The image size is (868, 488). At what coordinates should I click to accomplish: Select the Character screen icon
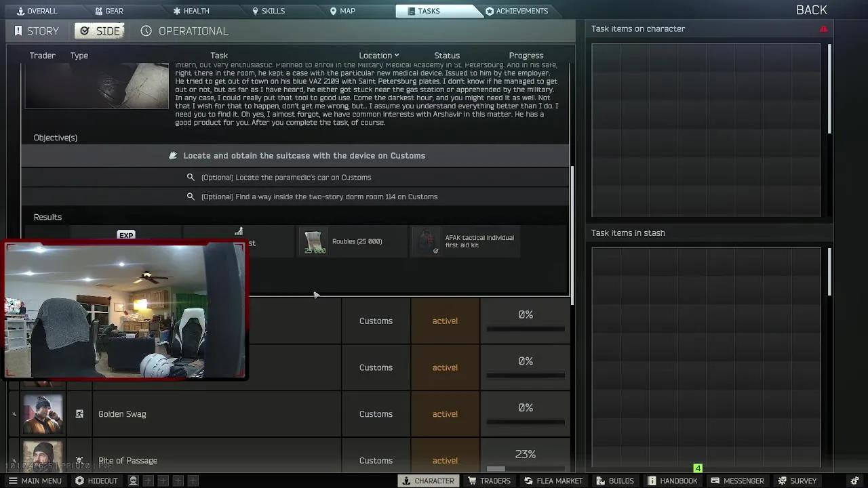pos(429,481)
